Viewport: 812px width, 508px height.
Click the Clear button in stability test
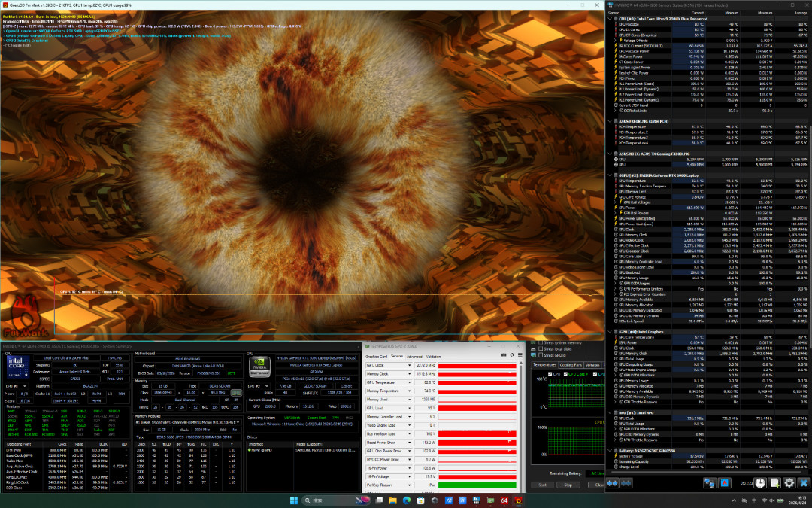point(597,485)
